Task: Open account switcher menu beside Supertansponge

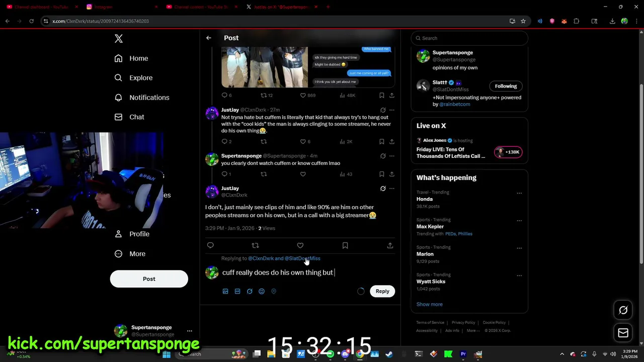Action: [x=190, y=331]
